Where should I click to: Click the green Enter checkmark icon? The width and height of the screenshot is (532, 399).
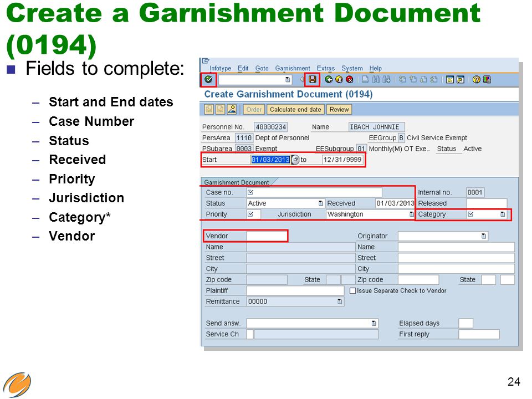(x=208, y=79)
